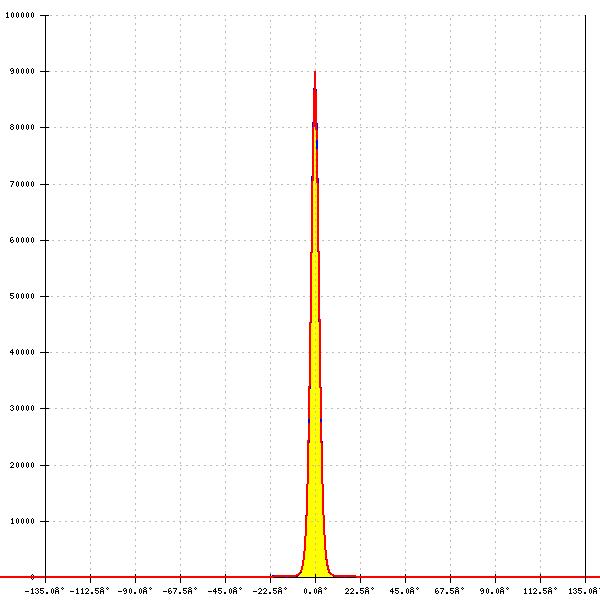This screenshot has width=600, height=600.
Task: Click the 10000 y-axis label
Action: point(22,521)
